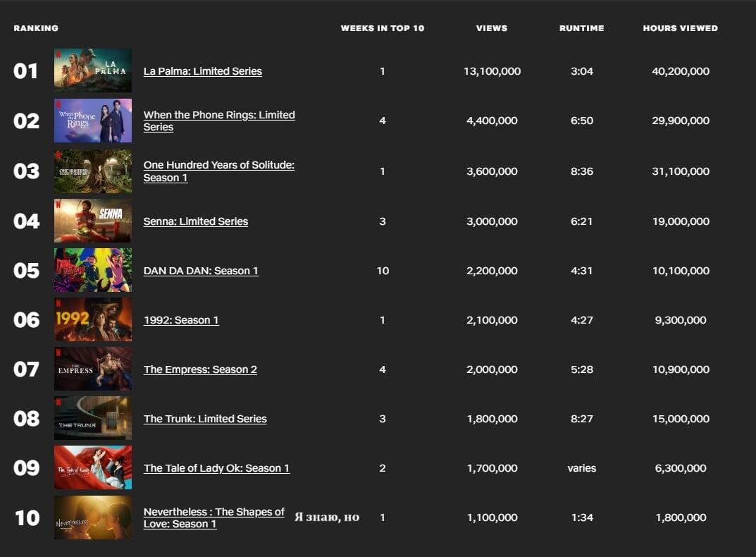The width and height of the screenshot is (756, 557).
Task: Click the Nevertheless poster thumbnail
Action: tap(92, 517)
